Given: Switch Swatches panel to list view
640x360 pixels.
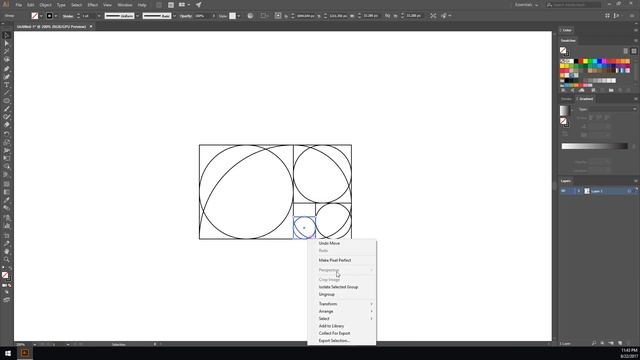Looking at the screenshot, I should tap(625, 51).
